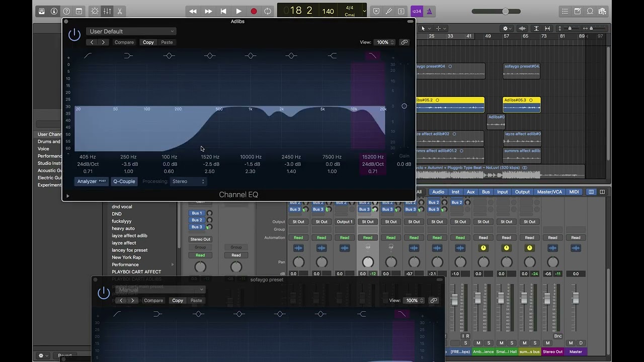Toggle the high-pass filter band in Adlibs EQ
Viewport: 644px width, 362px height.
(x=88, y=56)
